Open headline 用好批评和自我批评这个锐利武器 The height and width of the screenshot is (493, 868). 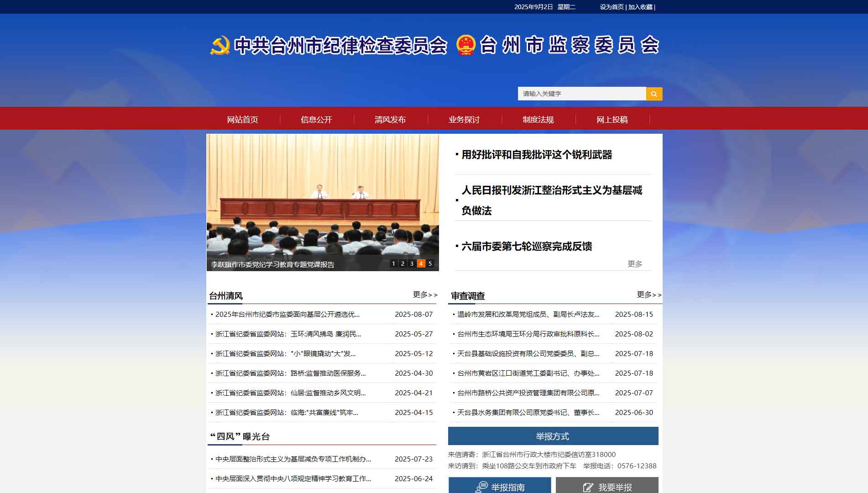(x=537, y=155)
